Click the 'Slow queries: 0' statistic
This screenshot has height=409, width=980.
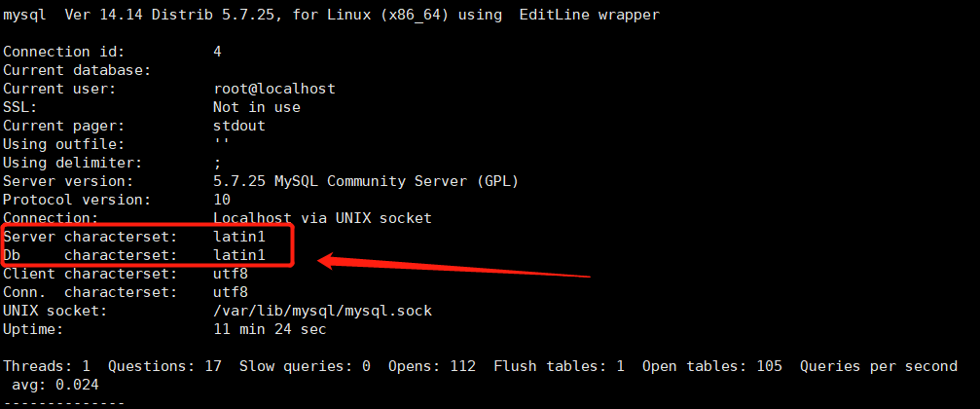coord(305,366)
